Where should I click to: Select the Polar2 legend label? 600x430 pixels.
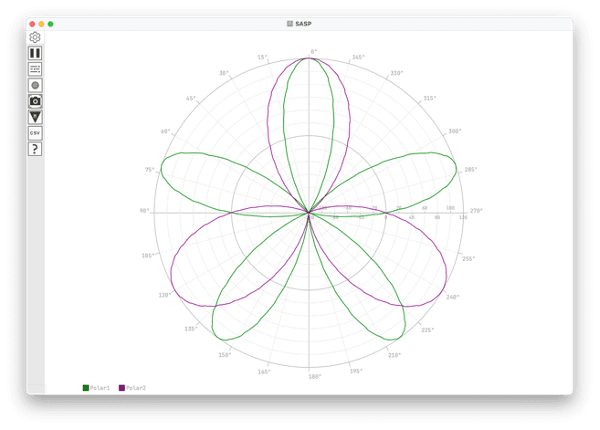coord(136,388)
